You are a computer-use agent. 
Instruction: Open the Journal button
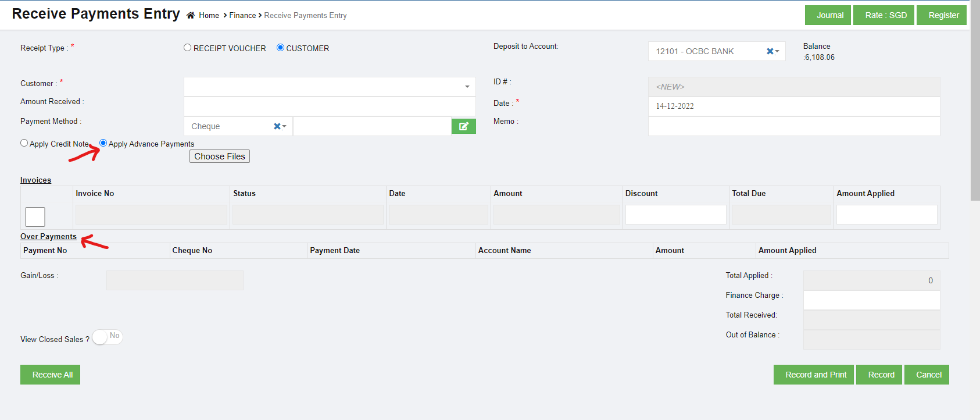pyautogui.click(x=828, y=15)
